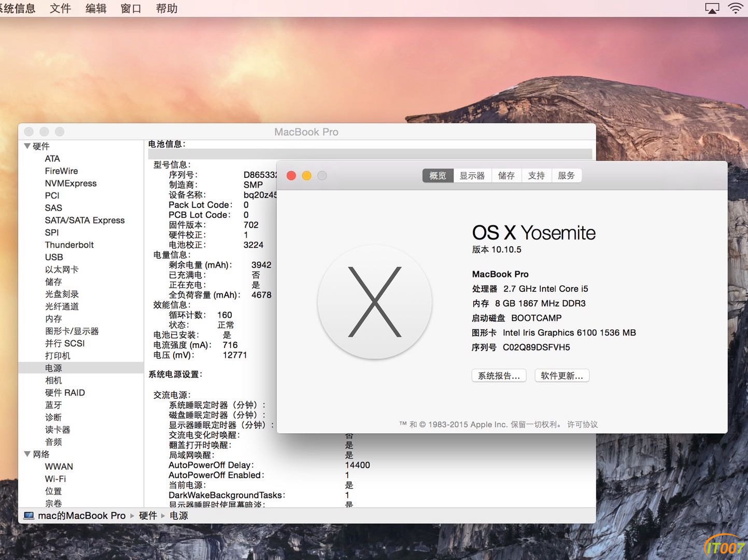Click the 剩余电量 value 3942
Viewport: 748px width, 560px height.
[261, 265]
